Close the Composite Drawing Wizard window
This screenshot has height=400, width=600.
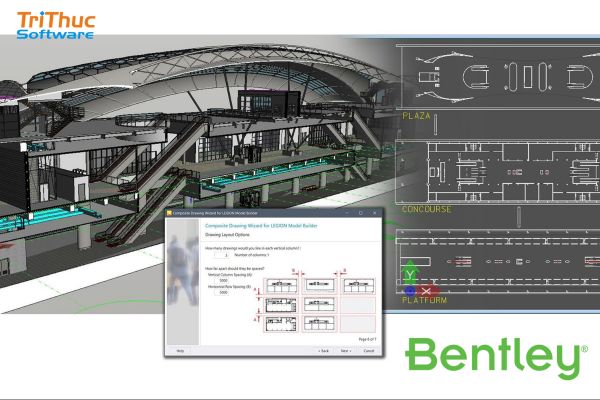click(375, 213)
